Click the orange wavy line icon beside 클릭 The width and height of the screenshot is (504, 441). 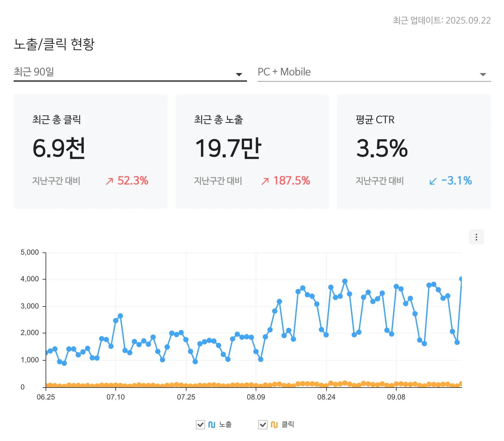tap(274, 424)
